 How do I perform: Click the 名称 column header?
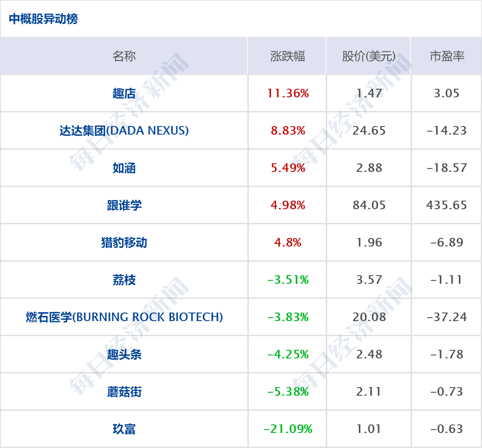[124, 56]
